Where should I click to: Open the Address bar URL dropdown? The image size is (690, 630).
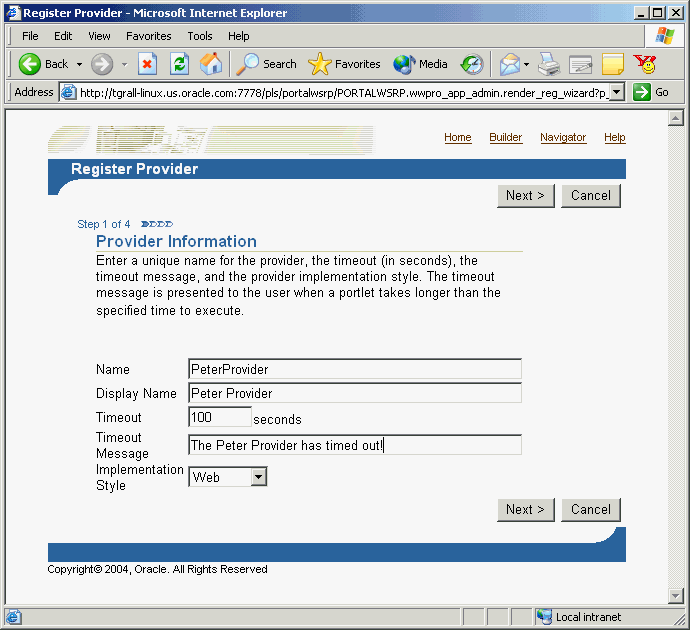[x=617, y=92]
